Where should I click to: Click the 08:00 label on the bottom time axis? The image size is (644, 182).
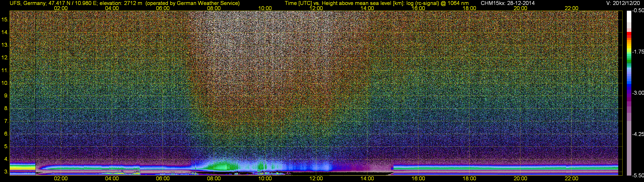[x=214, y=179]
